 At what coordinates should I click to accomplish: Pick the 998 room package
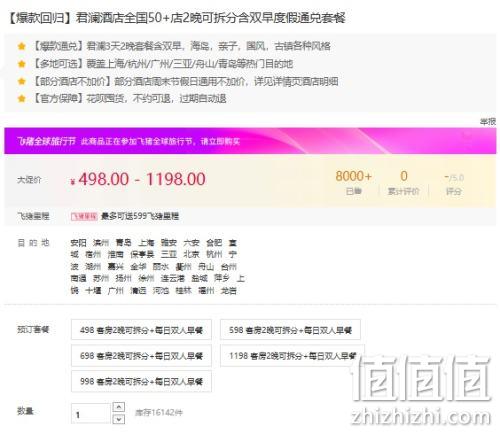point(141,381)
